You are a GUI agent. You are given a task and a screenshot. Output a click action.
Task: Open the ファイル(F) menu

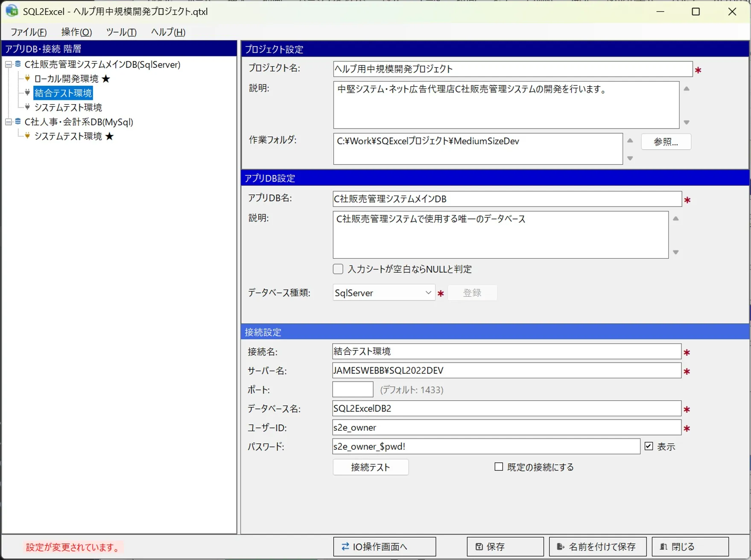(x=29, y=32)
